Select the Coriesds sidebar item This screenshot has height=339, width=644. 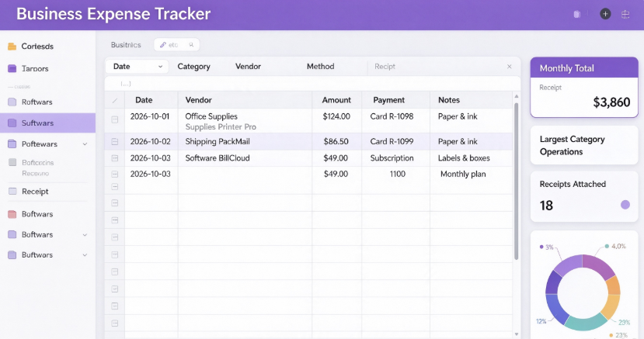pyautogui.click(x=47, y=47)
